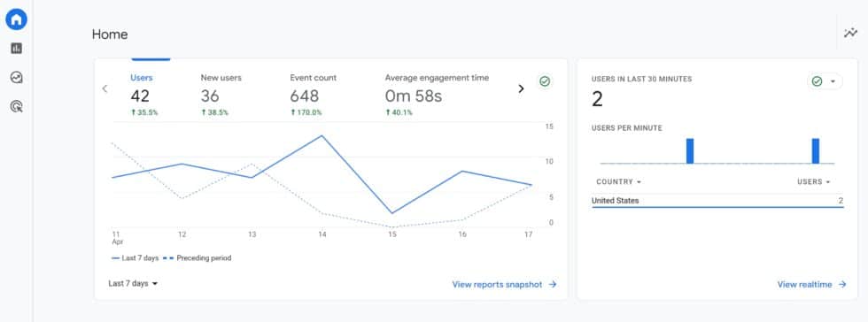Click the green check icon on metrics card
868x322 pixels.
coord(545,81)
